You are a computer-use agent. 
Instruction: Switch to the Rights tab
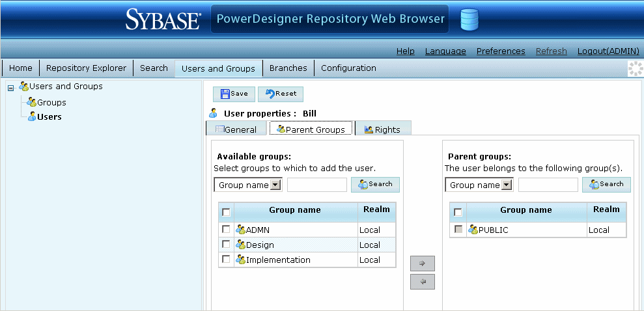(x=382, y=129)
